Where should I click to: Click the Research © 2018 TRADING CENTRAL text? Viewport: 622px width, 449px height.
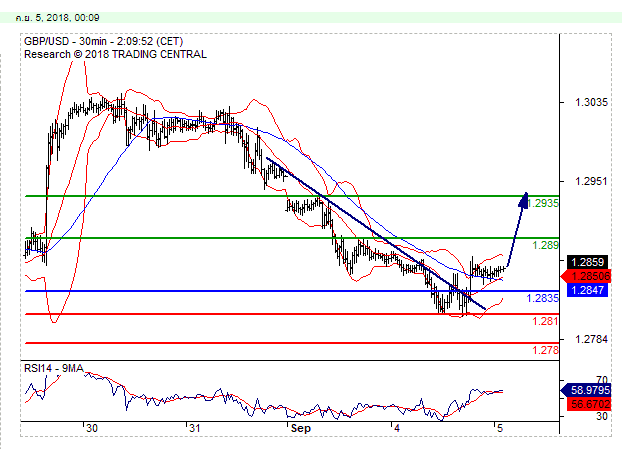[115, 54]
